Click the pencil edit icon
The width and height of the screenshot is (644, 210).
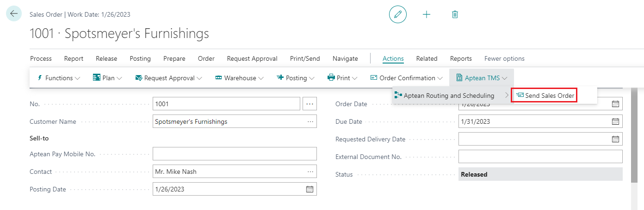(x=397, y=14)
